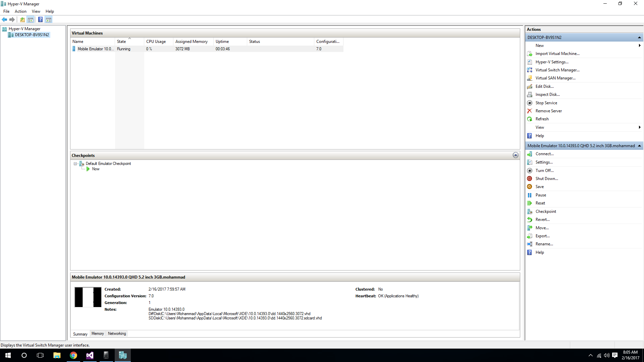This screenshot has width=644, height=362.
Task: Collapse the DESKTOP-BV9S1N2 actions section
Action: pyautogui.click(x=639, y=38)
